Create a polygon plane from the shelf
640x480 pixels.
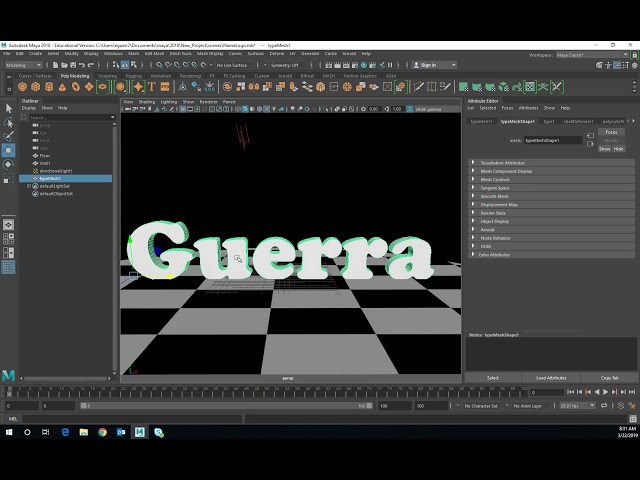[89, 87]
